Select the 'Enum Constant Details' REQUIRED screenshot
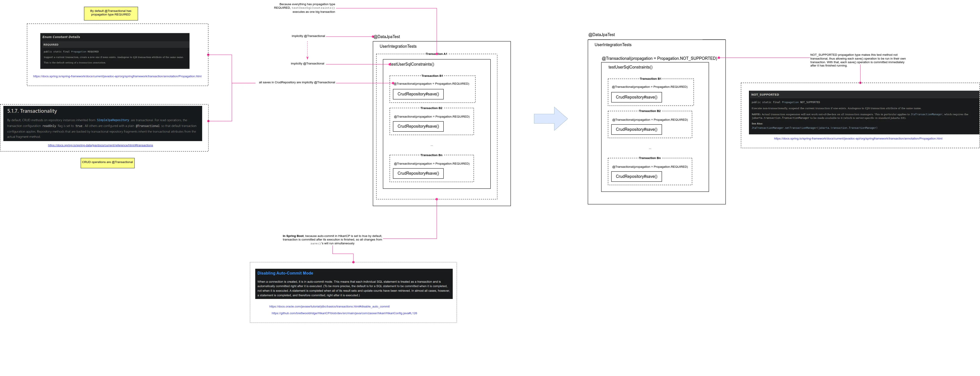The height and width of the screenshot is (376, 980). [114, 51]
